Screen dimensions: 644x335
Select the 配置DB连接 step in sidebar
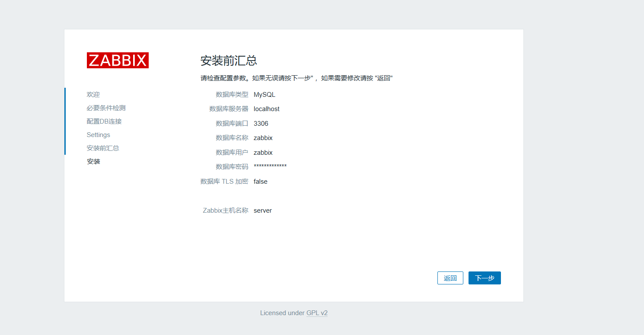pos(104,121)
